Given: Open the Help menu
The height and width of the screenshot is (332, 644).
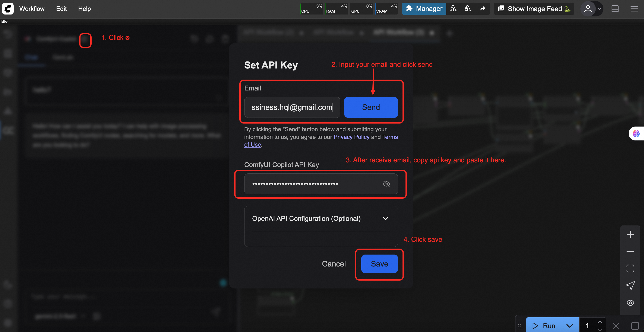Looking at the screenshot, I should pyautogui.click(x=84, y=9).
